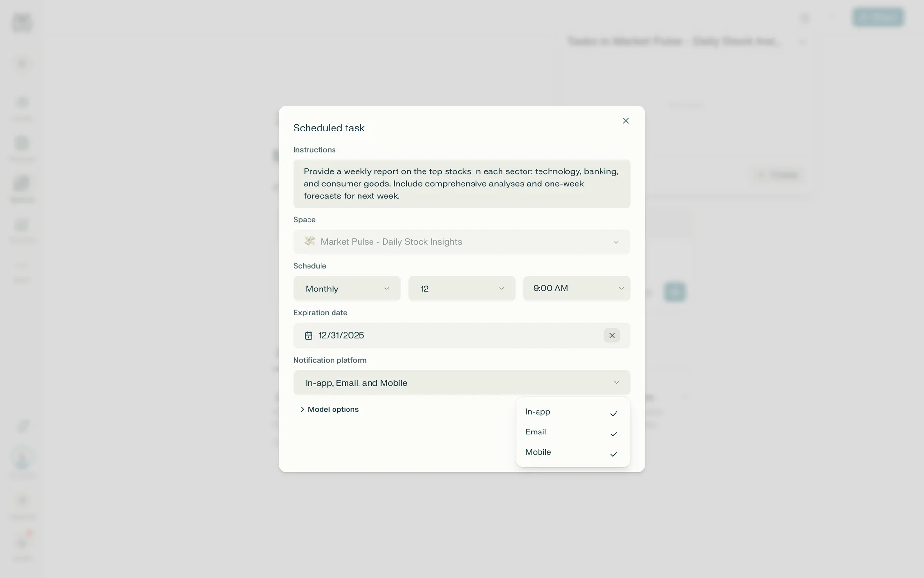Click the blurred teal square submit icon
Viewport: 924px width, 578px height.
(x=674, y=292)
